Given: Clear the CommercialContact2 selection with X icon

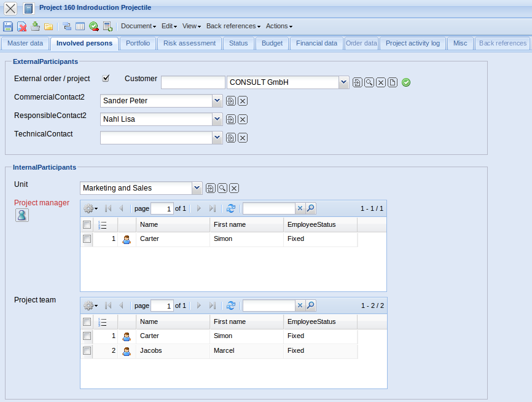Looking at the screenshot, I should click(x=243, y=101).
